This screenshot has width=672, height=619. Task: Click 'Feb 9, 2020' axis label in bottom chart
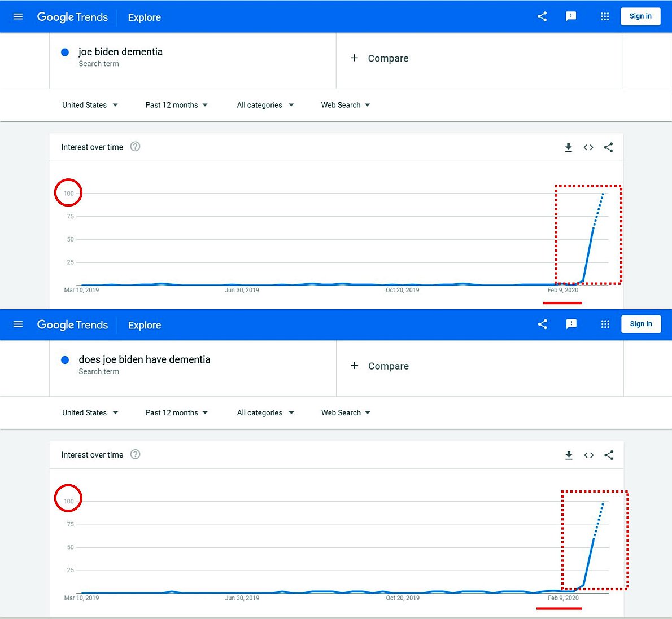(x=563, y=598)
